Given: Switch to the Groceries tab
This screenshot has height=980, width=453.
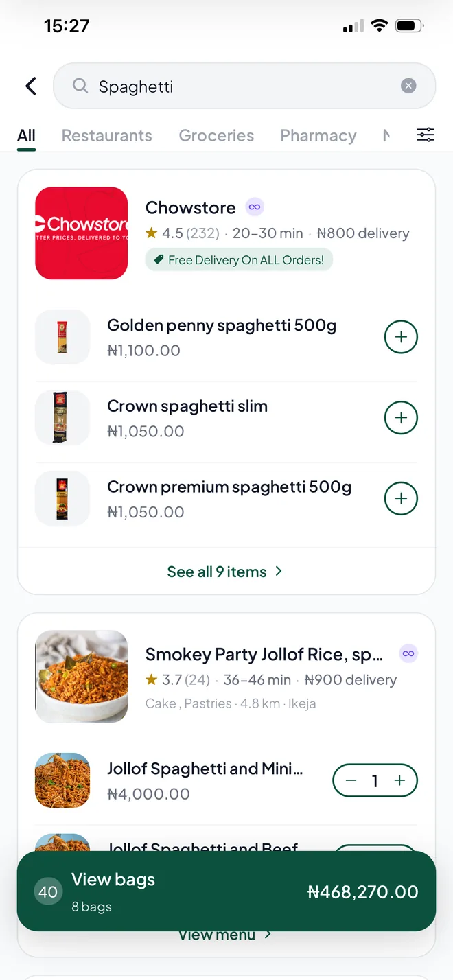Looking at the screenshot, I should click(x=216, y=135).
